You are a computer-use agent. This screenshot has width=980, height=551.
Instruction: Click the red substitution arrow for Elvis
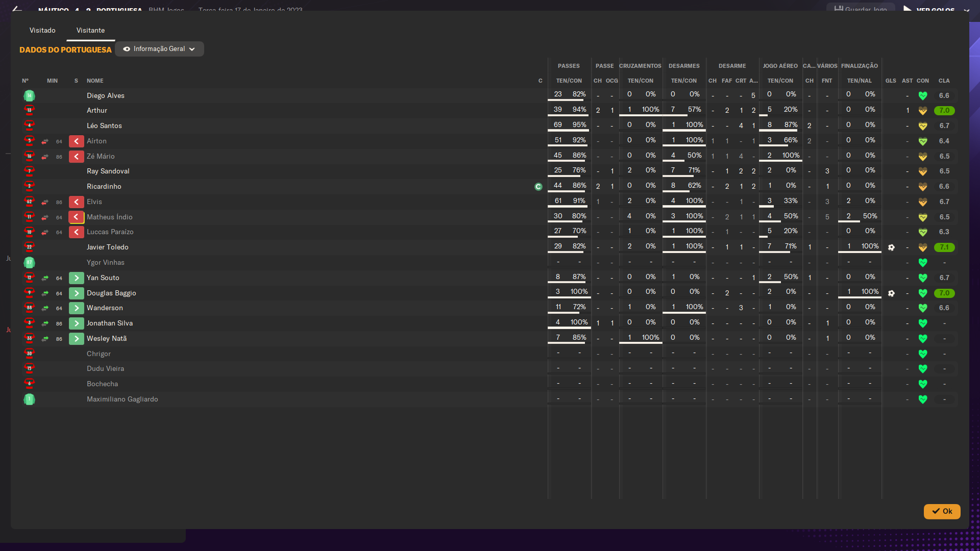pos(77,202)
